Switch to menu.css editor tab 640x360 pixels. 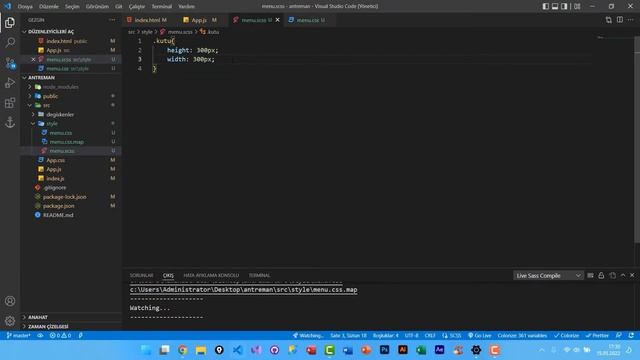click(x=307, y=20)
